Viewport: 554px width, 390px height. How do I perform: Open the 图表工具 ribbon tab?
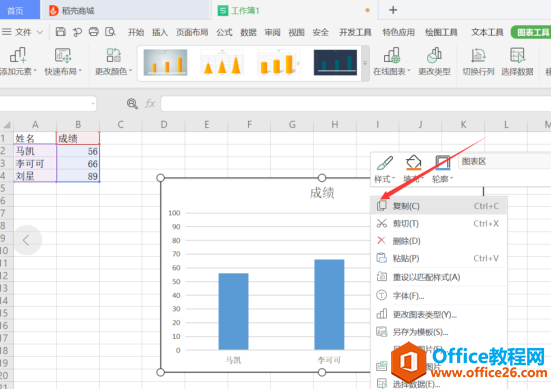[532, 32]
